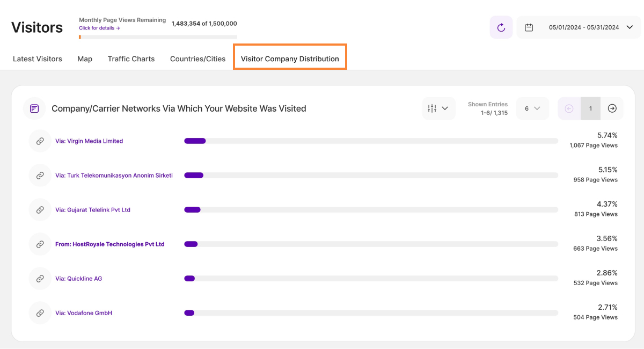Go to next page arrow
Viewport: 644px width, 349px height.
coord(612,108)
